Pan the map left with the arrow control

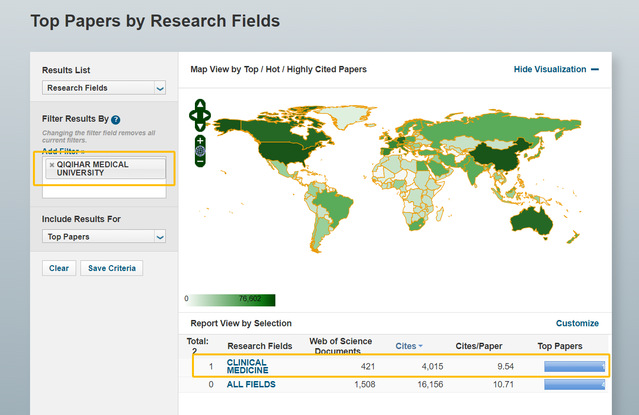coord(193,115)
